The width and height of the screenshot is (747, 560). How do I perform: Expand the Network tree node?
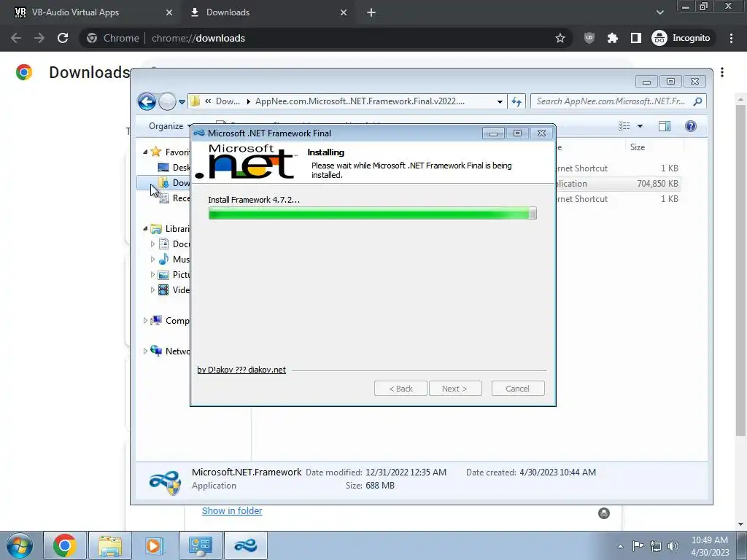(x=145, y=351)
